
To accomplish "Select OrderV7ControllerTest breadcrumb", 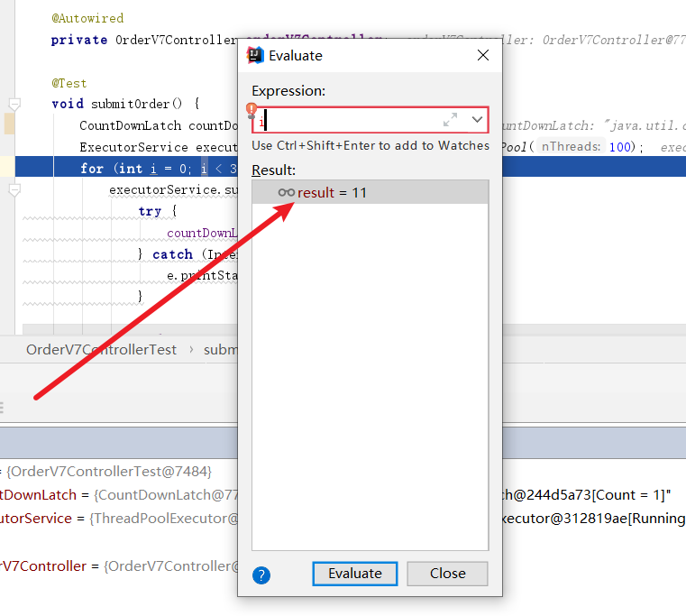I will (101, 350).
